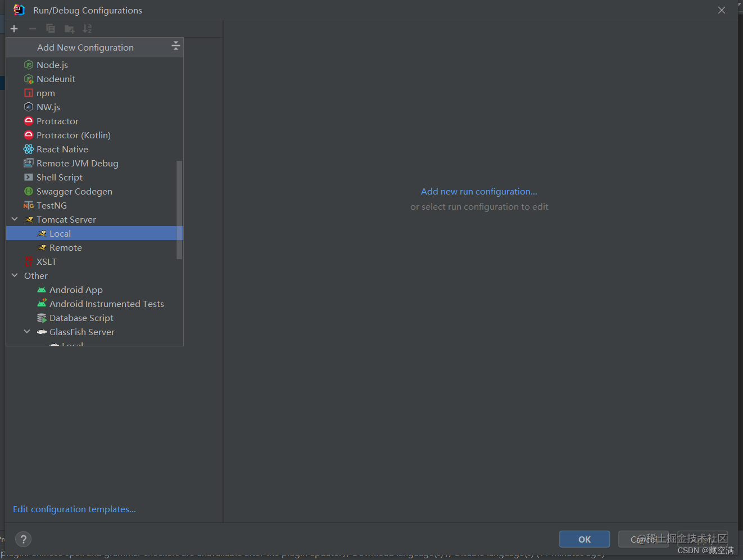Open the help question mark button
This screenshot has height=560, width=743.
coord(23,540)
